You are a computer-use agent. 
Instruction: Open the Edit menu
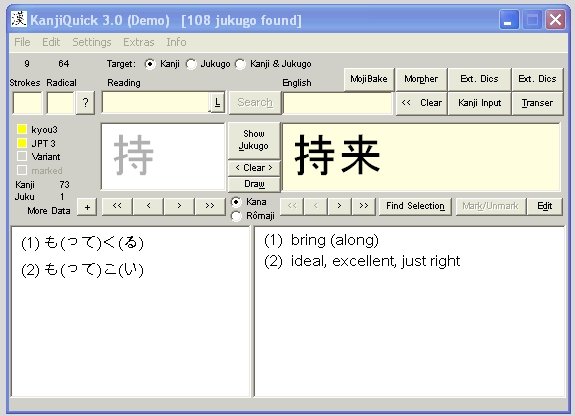[51, 42]
